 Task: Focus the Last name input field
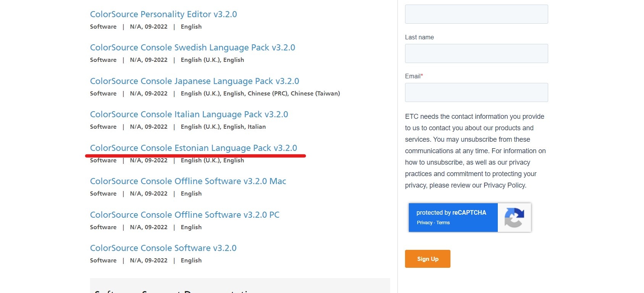point(476,53)
